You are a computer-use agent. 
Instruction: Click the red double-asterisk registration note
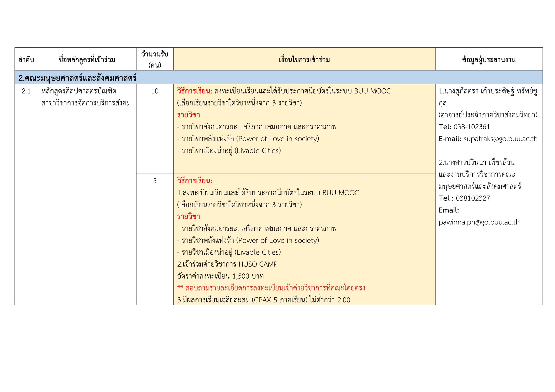click(x=271, y=288)
